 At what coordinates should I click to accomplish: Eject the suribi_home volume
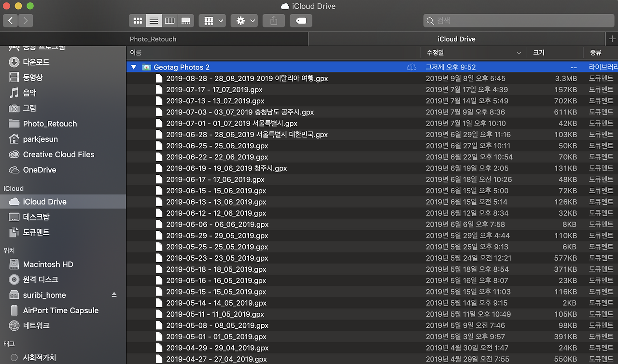pyautogui.click(x=114, y=294)
